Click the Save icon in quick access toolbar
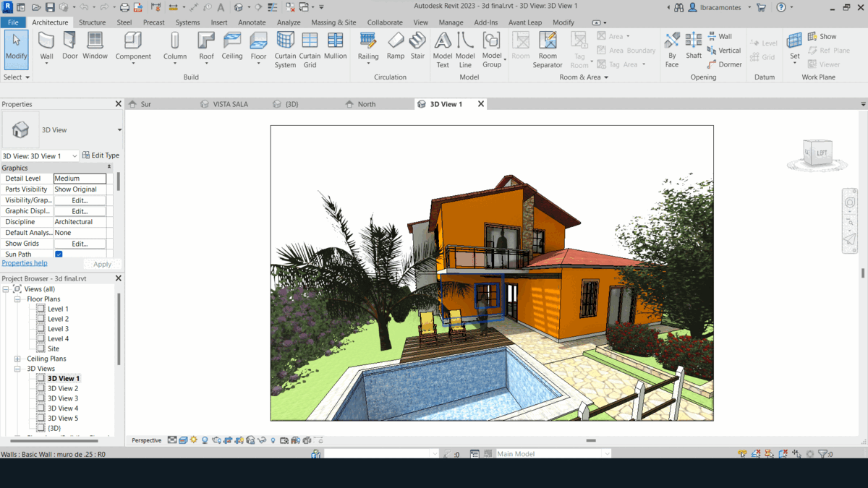The width and height of the screenshot is (868, 488). click(x=50, y=7)
